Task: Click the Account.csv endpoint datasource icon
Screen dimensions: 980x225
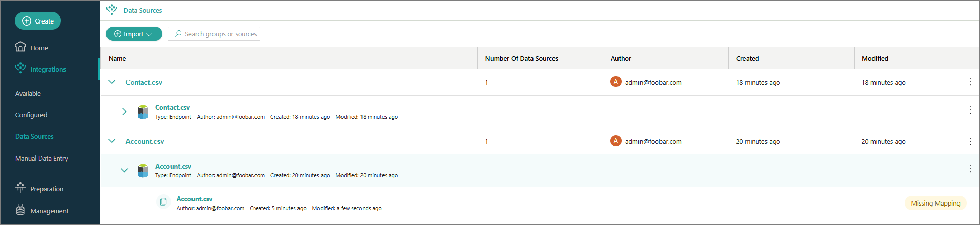Action: point(143,170)
